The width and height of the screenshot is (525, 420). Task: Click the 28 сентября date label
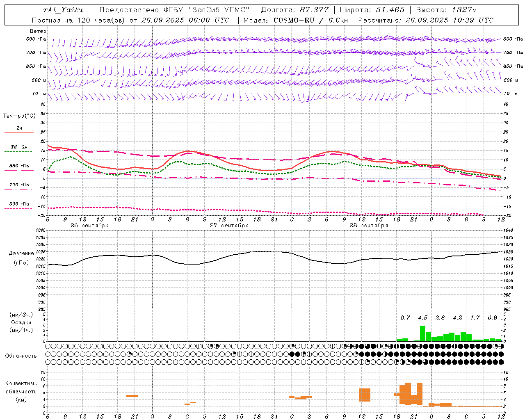coord(369,226)
